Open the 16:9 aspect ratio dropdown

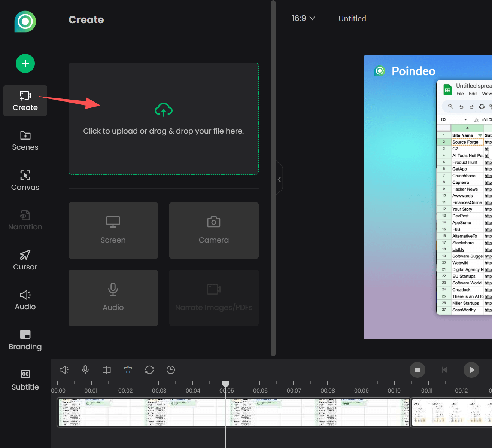pos(303,18)
